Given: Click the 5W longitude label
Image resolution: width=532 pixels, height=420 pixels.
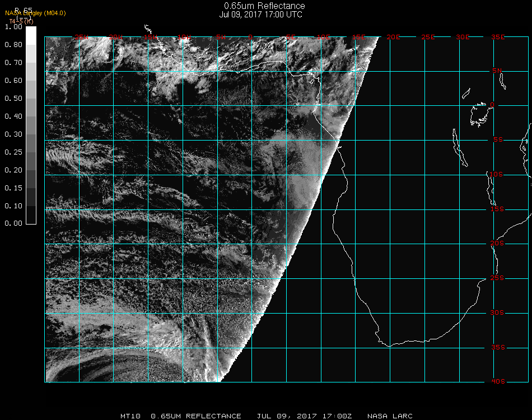Looking at the screenshot, I should pyautogui.click(x=221, y=37).
